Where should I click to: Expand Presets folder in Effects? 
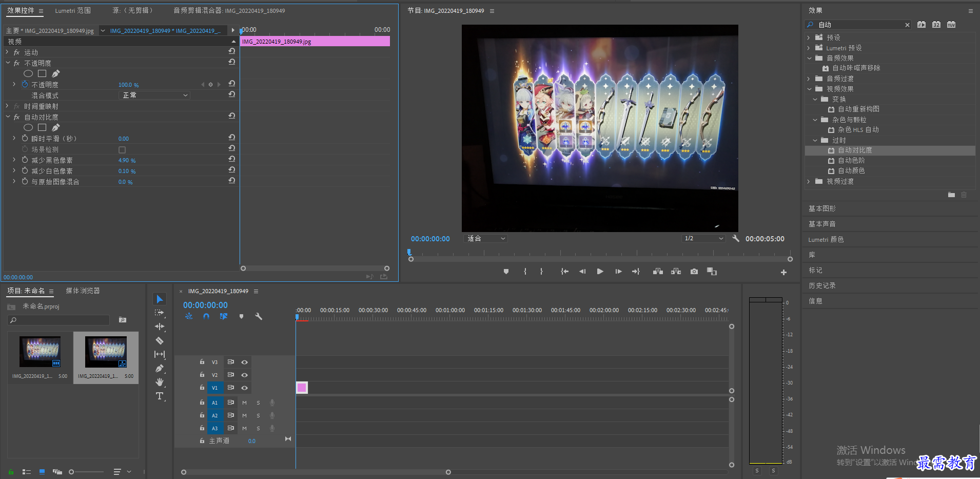[x=809, y=37]
